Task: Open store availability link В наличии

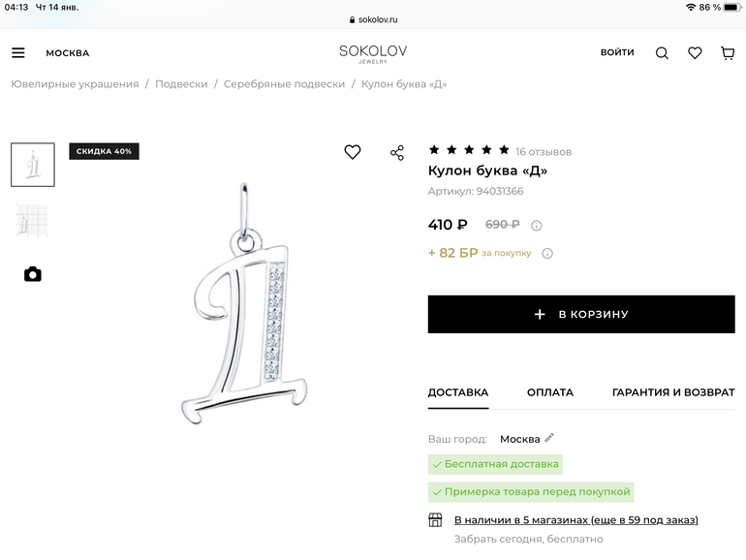Action: (x=575, y=520)
